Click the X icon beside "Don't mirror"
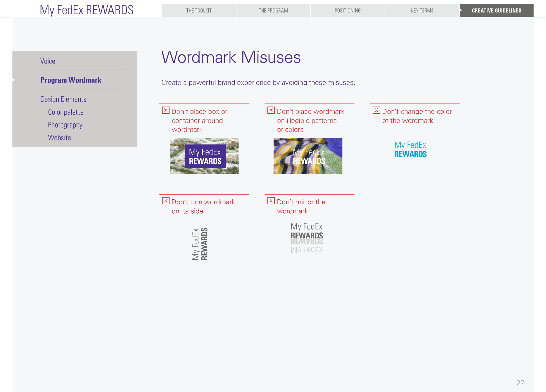The image size is (546, 392). (x=271, y=200)
